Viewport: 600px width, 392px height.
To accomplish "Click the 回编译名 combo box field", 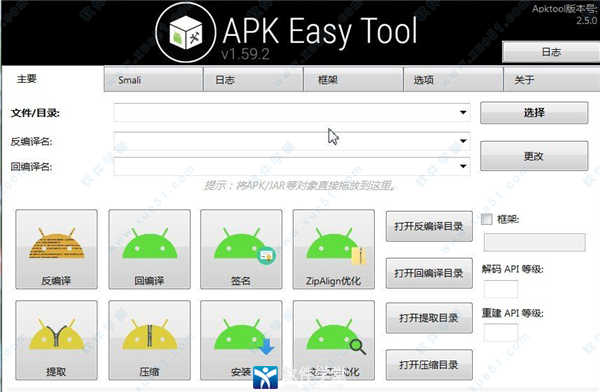I will 292,166.
